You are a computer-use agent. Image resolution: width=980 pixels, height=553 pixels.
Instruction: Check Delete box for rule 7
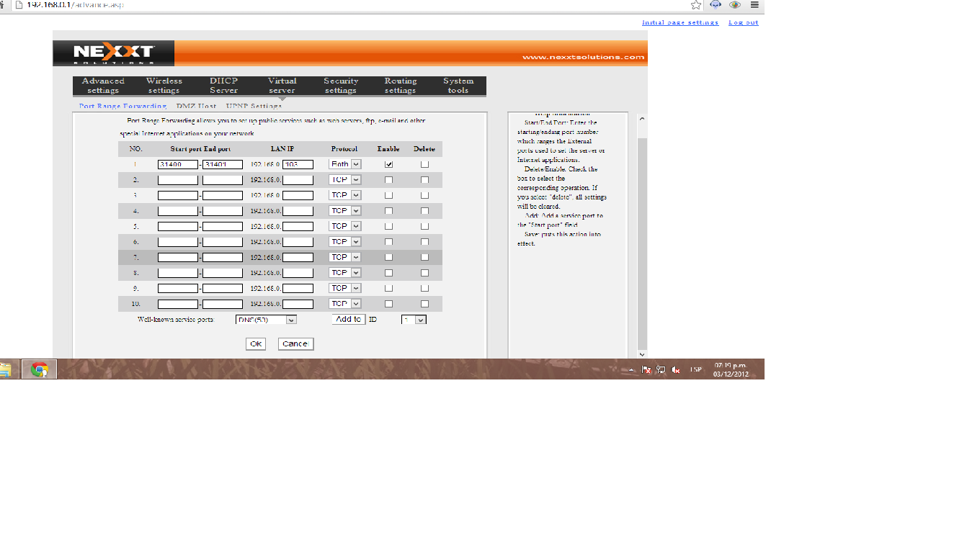pyautogui.click(x=424, y=257)
